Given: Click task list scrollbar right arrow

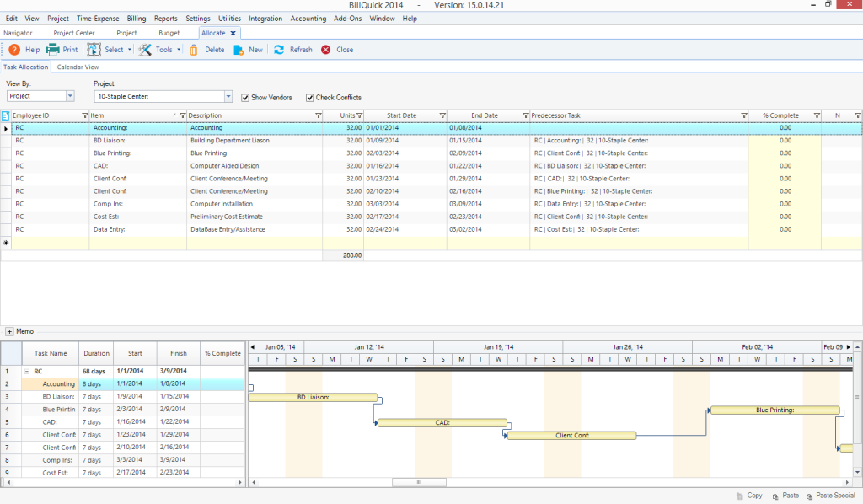Looking at the screenshot, I should 240,483.
